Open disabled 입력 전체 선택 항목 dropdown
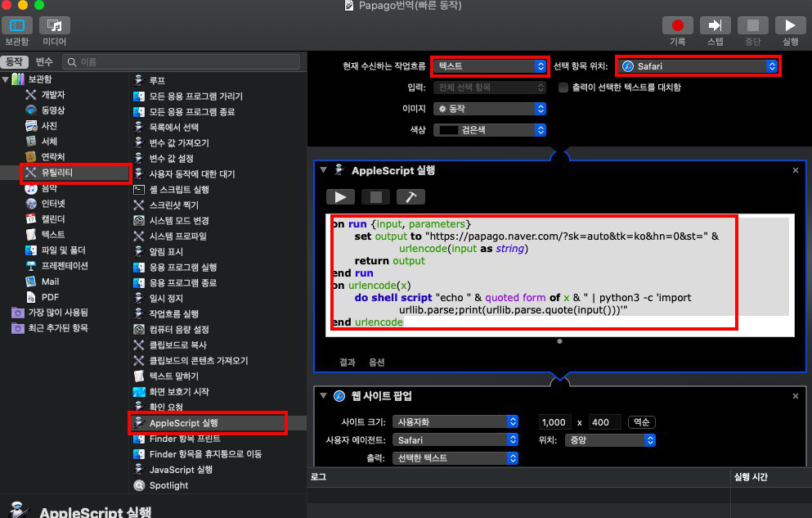Viewport: 812px width, 518px height. point(490,88)
